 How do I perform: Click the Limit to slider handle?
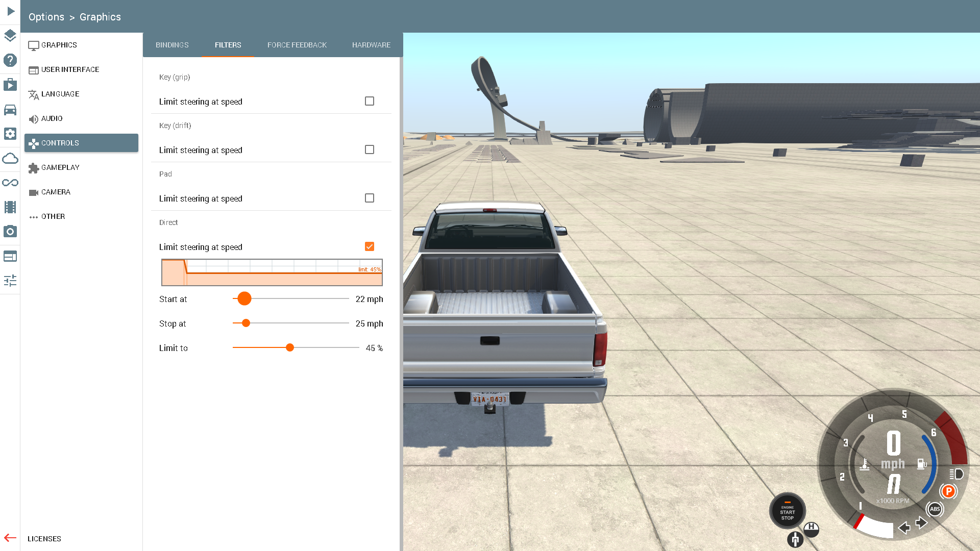click(290, 347)
